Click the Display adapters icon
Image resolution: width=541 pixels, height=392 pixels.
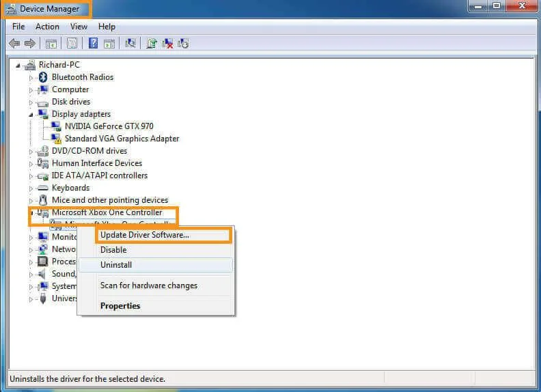[43, 114]
